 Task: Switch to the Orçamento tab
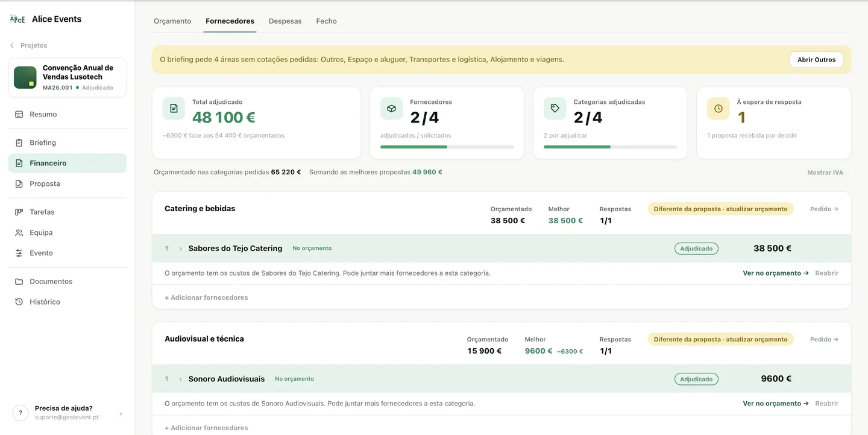pyautogui.click(x=172, y=21)
